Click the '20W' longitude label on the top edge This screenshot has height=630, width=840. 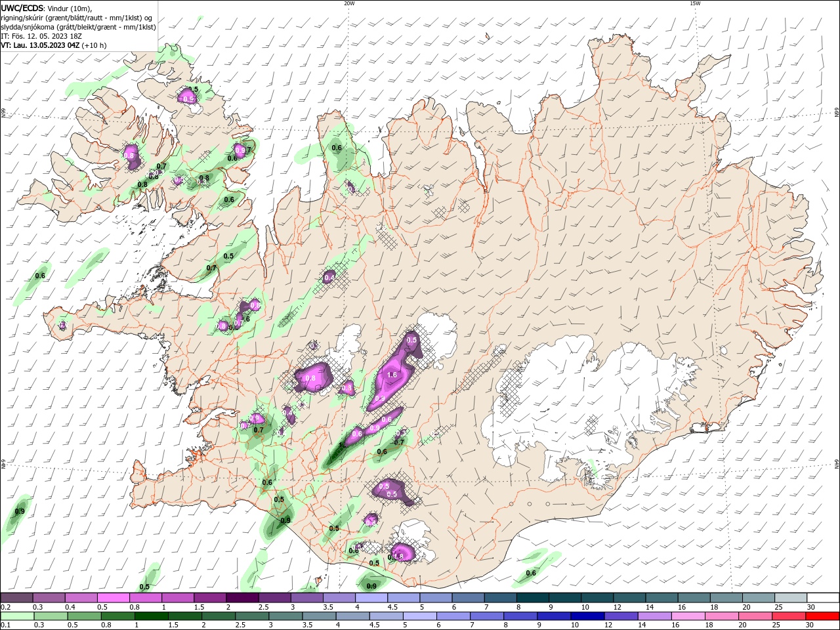coord(349,3)
